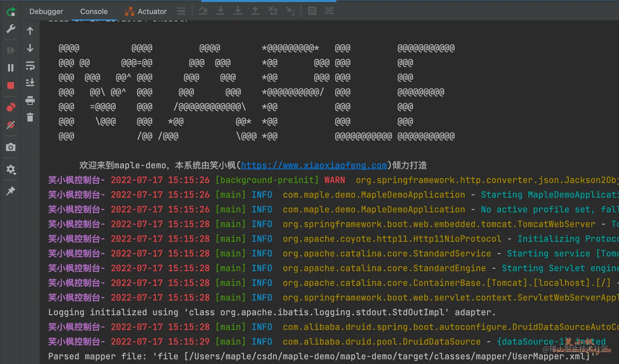Click the ContainerBase.[Tomcat].[localhost].[/] logger name
The height and width of the screenshot is (364, 619).
(447, 283)
